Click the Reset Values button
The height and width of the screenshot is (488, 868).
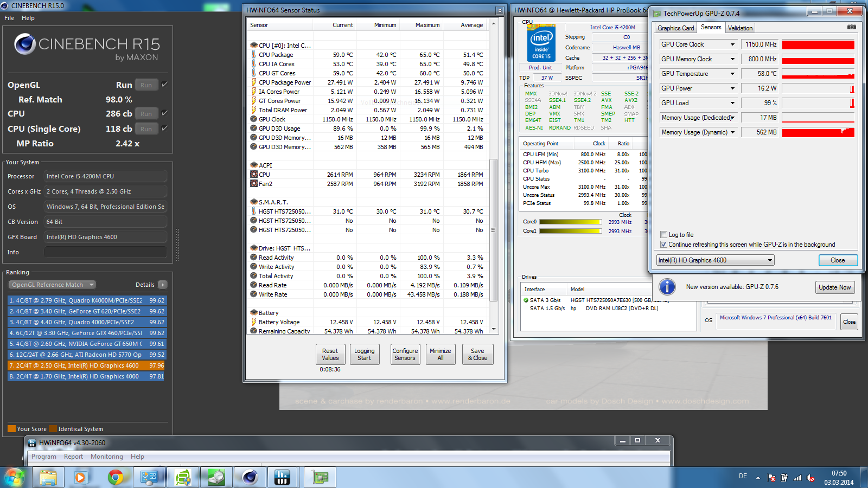330,354
